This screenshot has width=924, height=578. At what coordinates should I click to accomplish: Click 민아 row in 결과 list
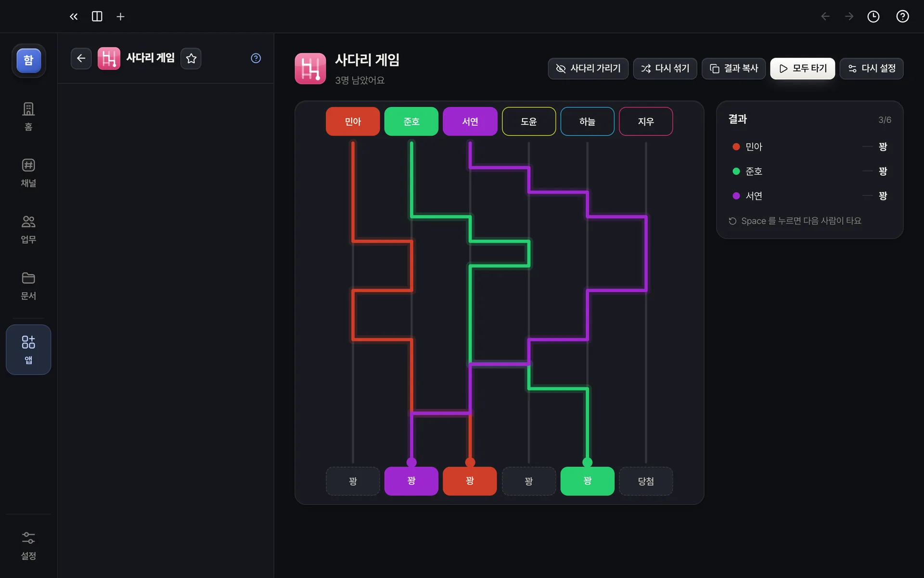(810, 146)
